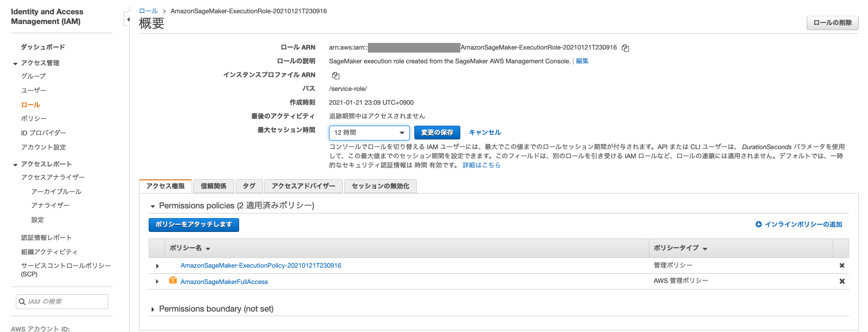
Task: Open アカウント設定 in the sidebar
Action: click(43, 147)
